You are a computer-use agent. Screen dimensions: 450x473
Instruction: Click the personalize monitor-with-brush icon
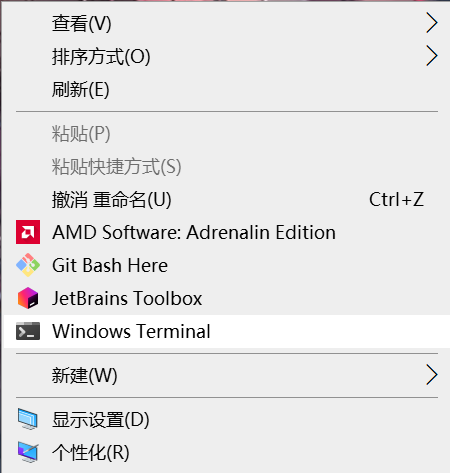point(28,452)
